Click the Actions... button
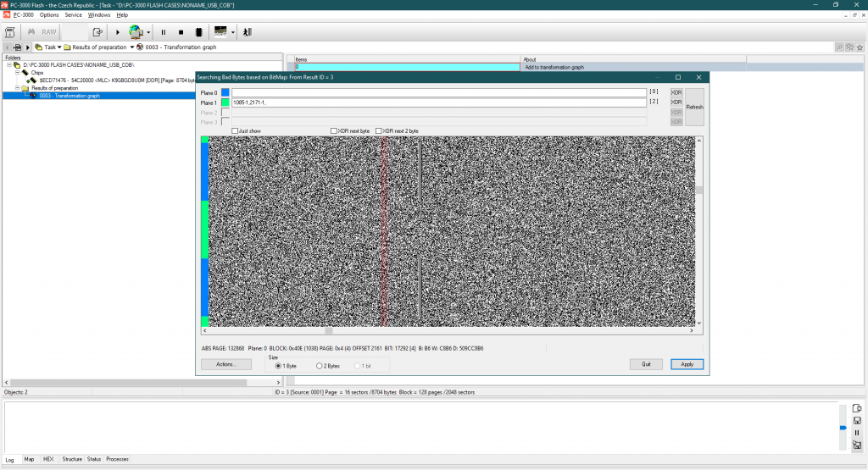 coord(225,364)
